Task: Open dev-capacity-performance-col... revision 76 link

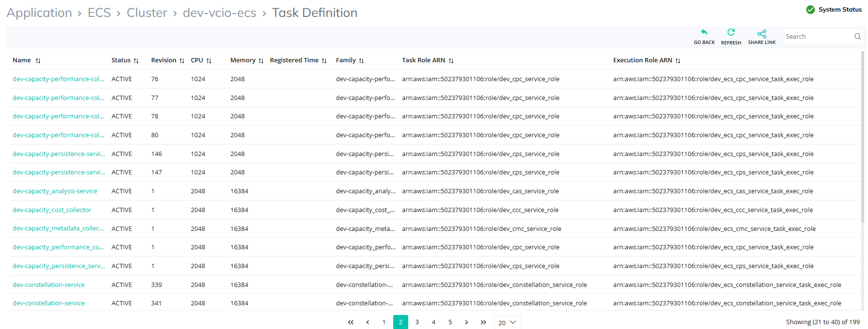Action: click(x=58, y=79)
